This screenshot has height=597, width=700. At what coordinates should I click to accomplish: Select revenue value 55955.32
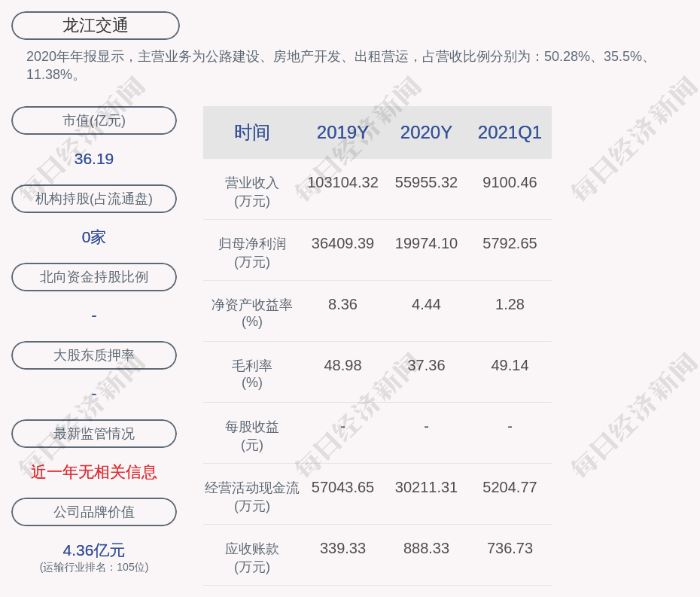point(426,183)
